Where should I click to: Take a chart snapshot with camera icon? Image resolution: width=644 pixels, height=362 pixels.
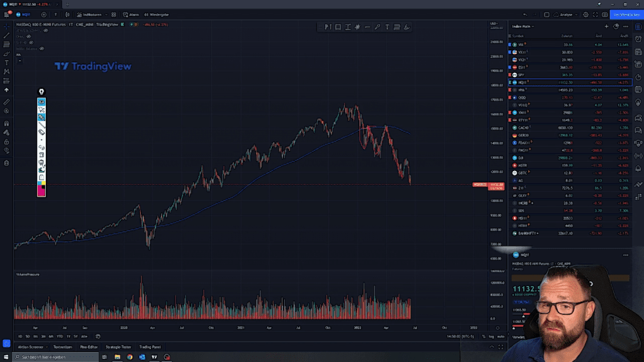click(x=605, y=14)
